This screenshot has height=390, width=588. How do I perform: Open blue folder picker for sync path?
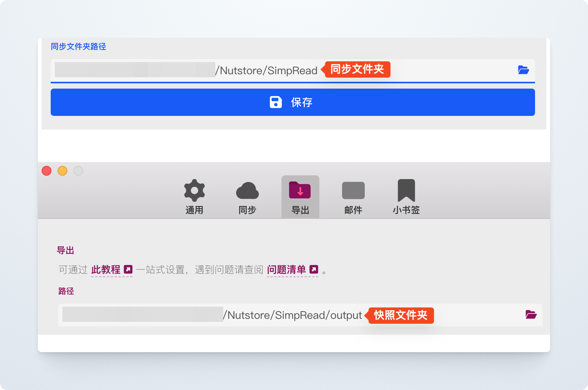524,70
